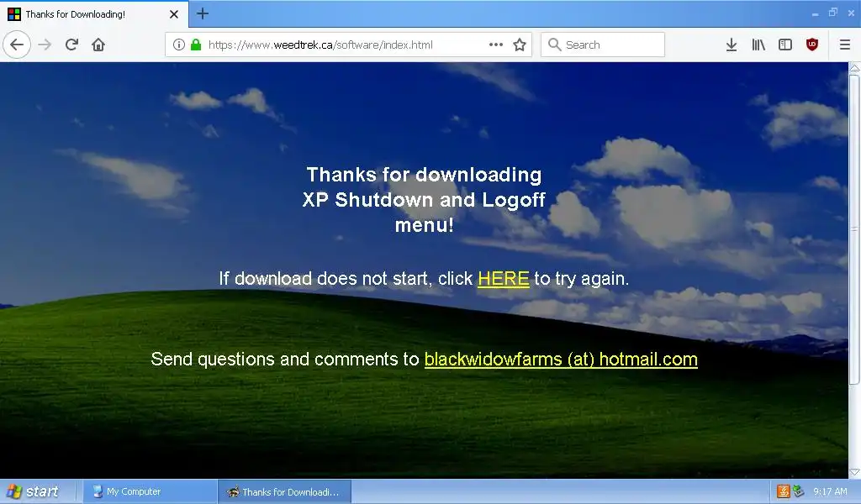Bookmark this page with the star icon
This screenshot has width=861, height=504.
(520, 45)
